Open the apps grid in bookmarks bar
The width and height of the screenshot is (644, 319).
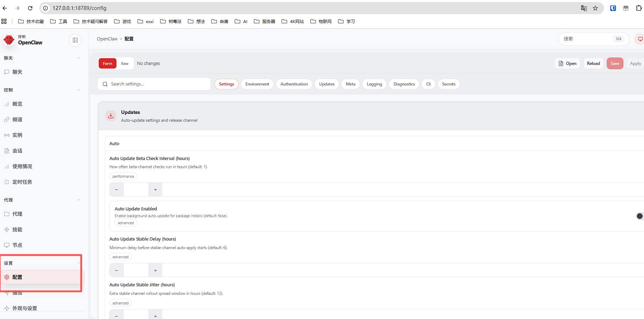[x=4, y=21]
